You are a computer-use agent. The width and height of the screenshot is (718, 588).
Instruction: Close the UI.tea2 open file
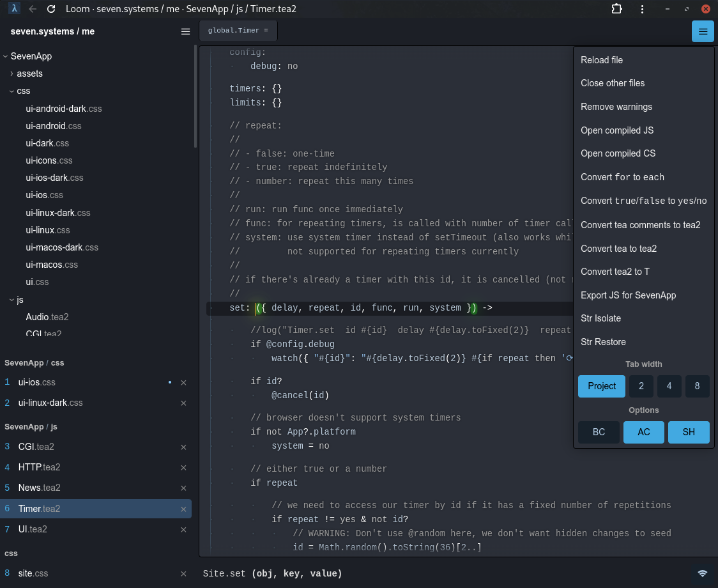click(x=183, y=529)
